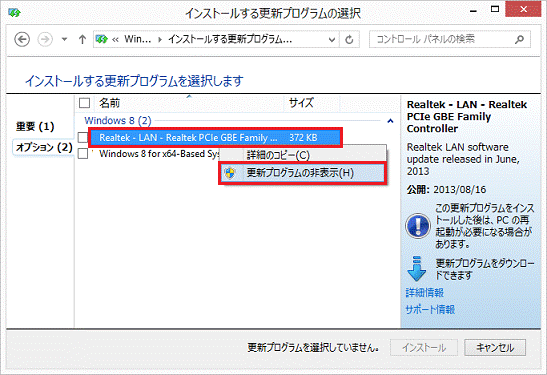Minimize the window
Screen dimensions: 547x375
click(473, 10)
